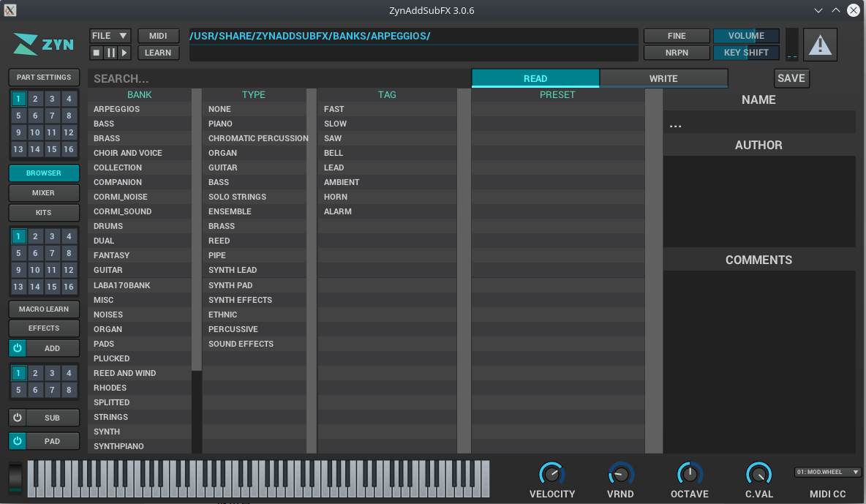Select the FAST tag
The height and width of the screenshot is (504, 866).
tap(387, 109)
